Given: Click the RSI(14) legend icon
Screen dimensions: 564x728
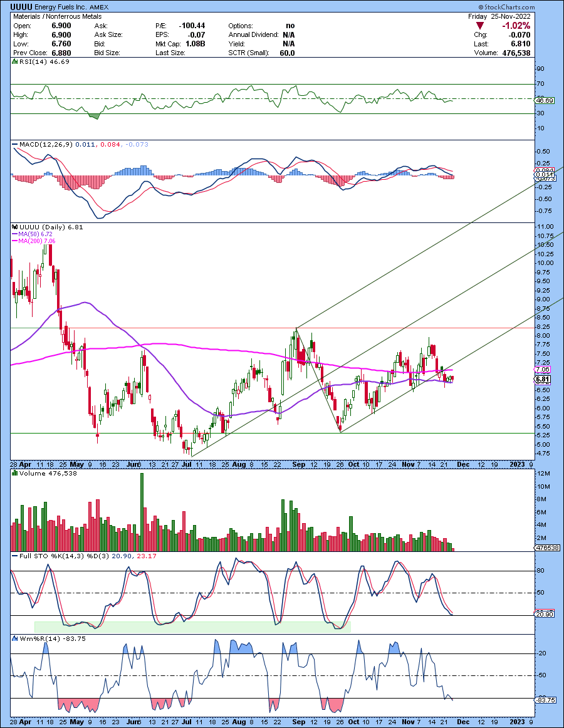Looking at the screenshot, I should coord(15,62).
